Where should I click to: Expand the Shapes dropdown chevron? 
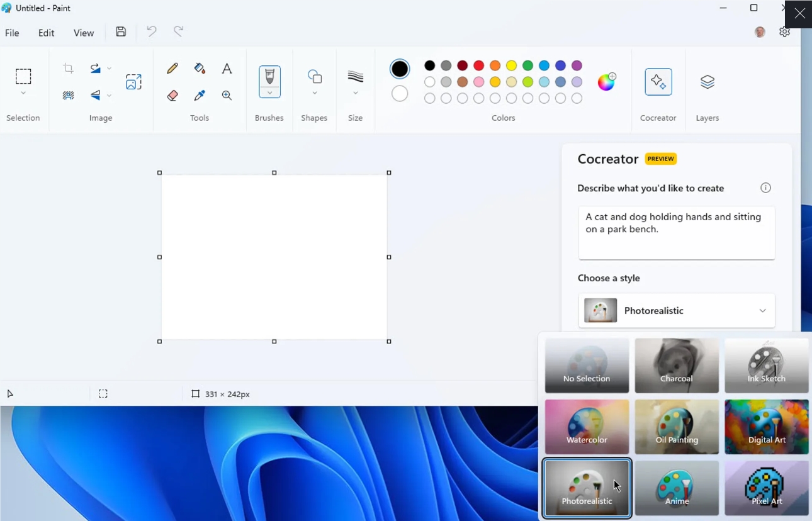(x=315, y=94)
